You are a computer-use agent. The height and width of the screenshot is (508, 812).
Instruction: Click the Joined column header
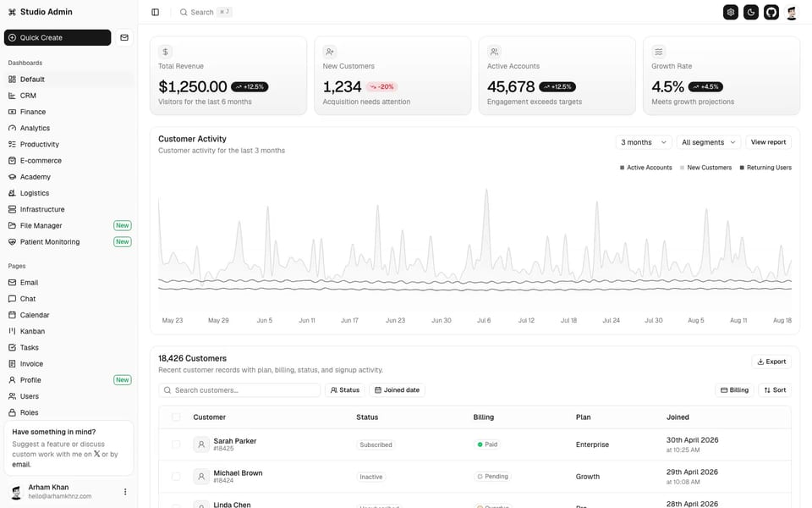(x=678, y=417)
